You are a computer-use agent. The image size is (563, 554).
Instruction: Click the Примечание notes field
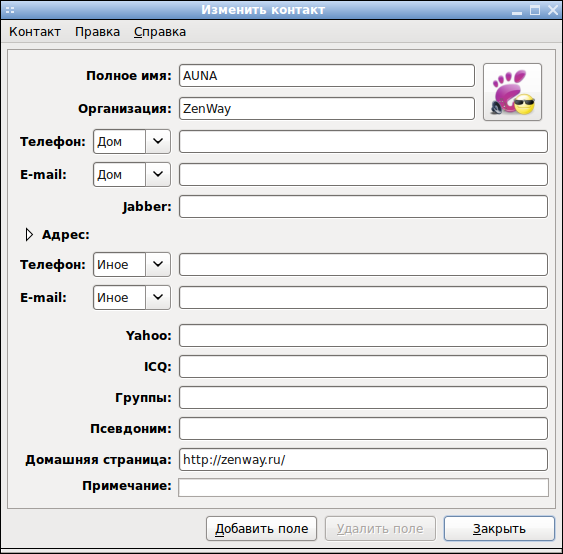pos(363,488)
